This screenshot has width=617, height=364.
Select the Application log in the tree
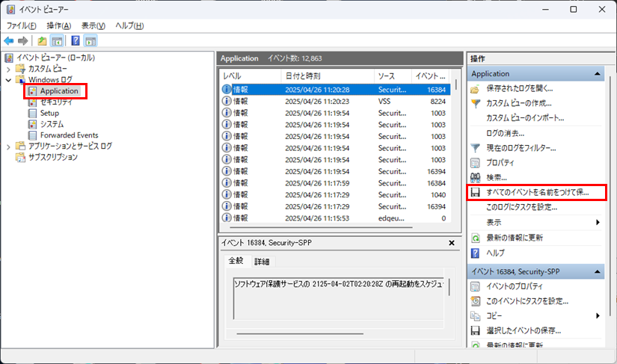coord(59,91)
